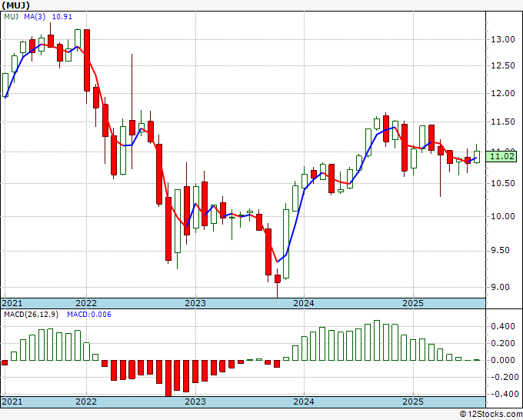Click the 10.91 moving average value

click(62, 17)
